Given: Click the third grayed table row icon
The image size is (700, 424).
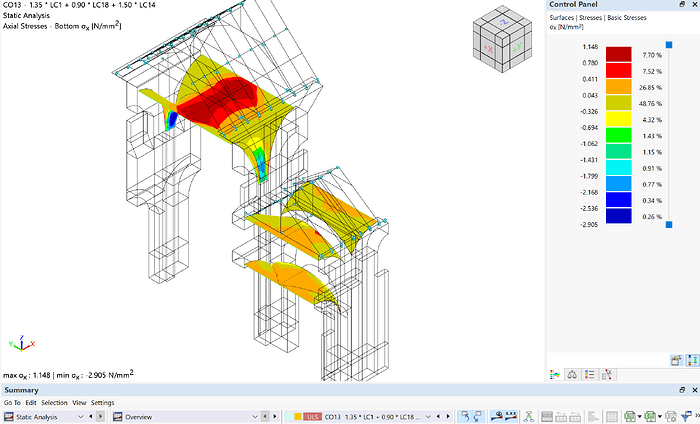Looking at the screenshot, I should [575, 416].
